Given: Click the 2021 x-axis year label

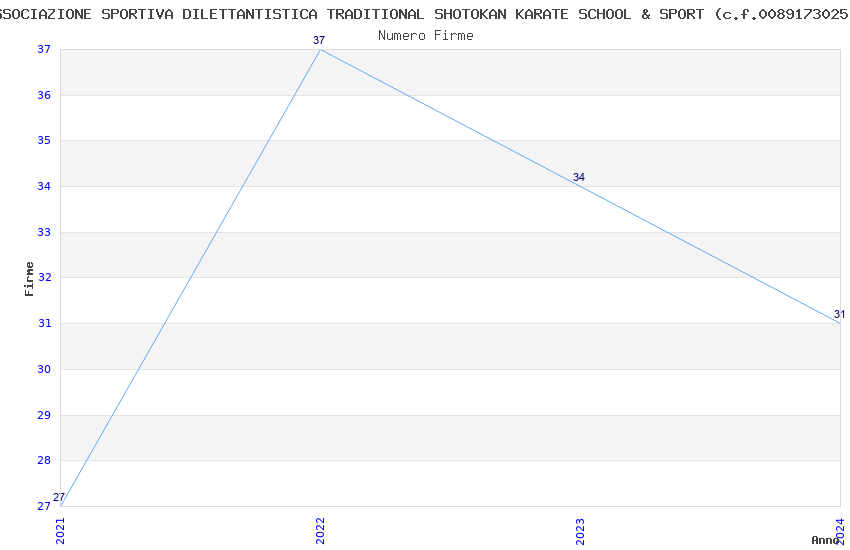Looking at the screenshot, I should pyautogui.click(x=61, y=530).
